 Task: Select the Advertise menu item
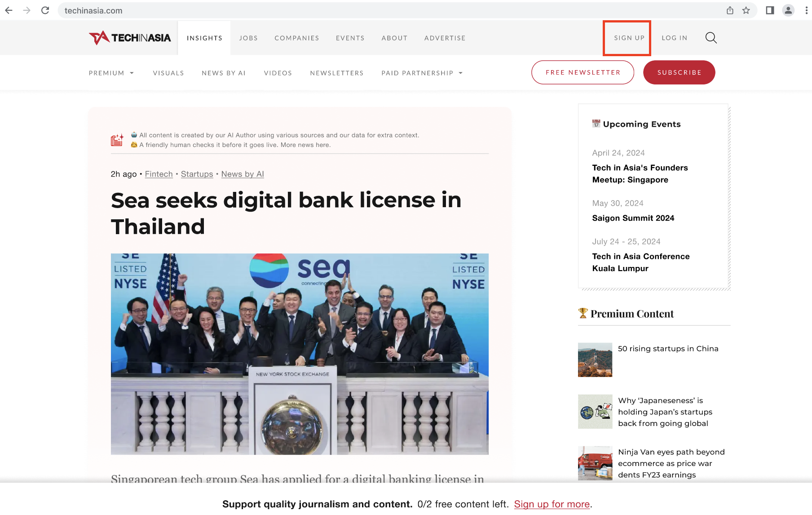445,38
